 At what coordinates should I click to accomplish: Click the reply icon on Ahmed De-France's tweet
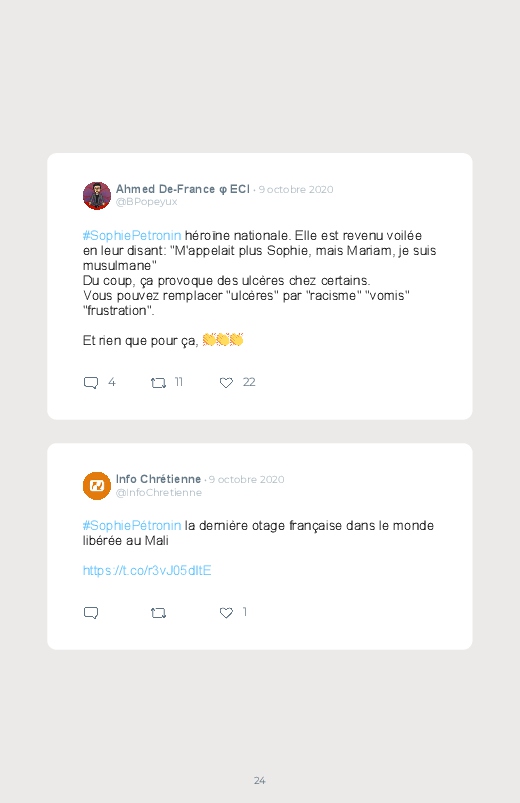tap(91, 383)
